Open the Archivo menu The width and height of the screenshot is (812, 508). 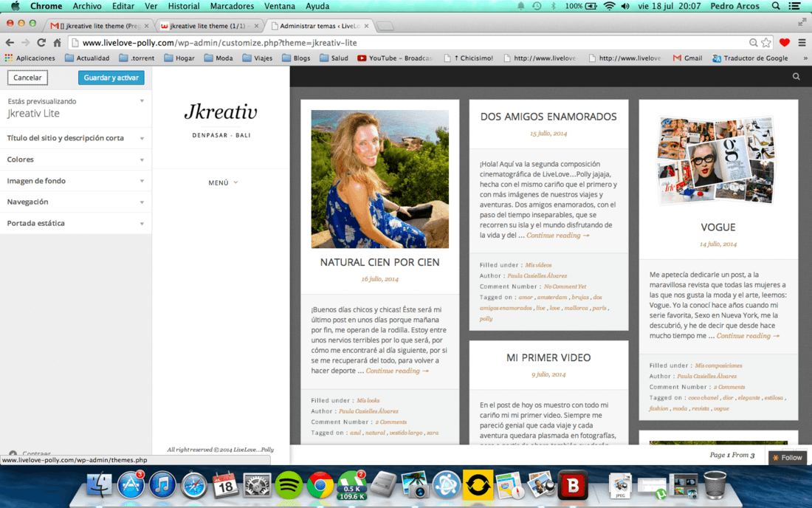[87, 6]
